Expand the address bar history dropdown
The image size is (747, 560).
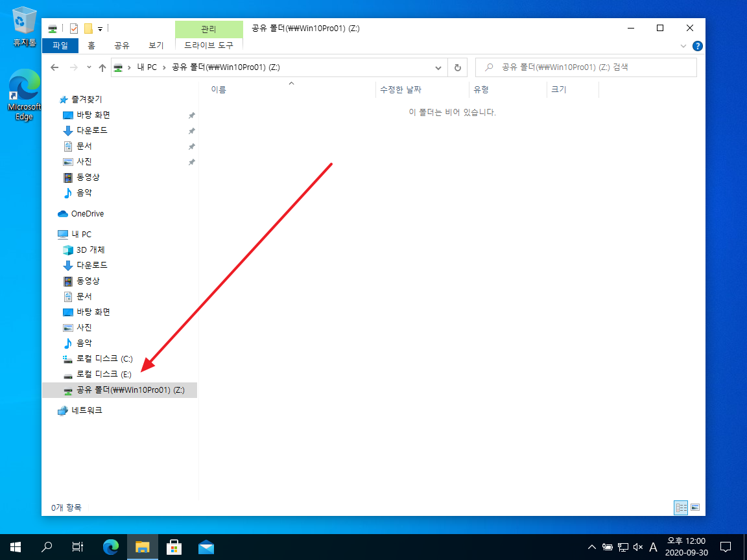[438, 67]
